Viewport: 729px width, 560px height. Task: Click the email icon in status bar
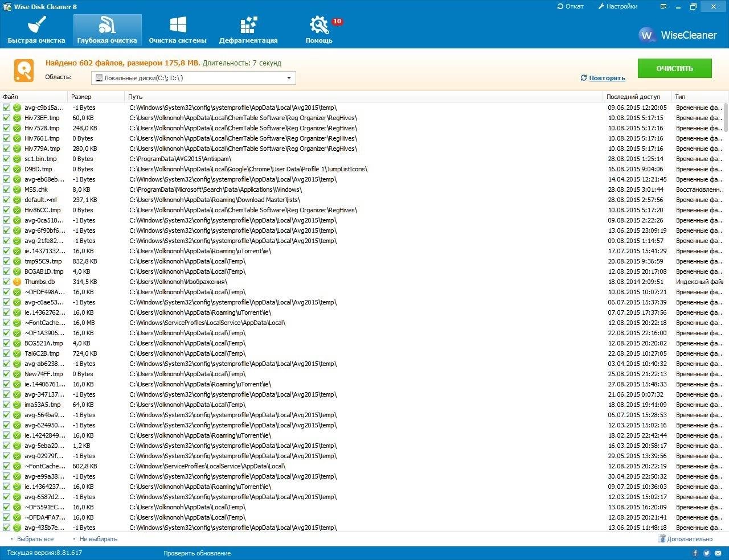(718, 553)
